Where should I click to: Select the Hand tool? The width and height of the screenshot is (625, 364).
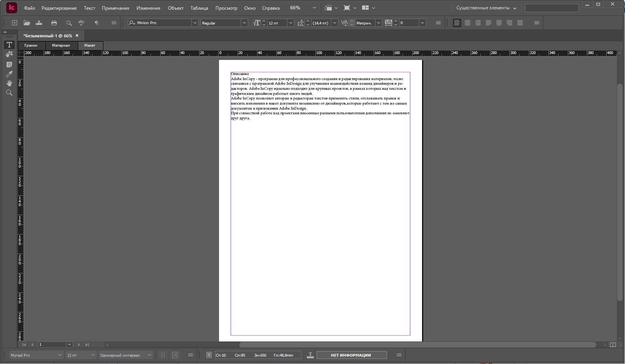tap(9, 83)
